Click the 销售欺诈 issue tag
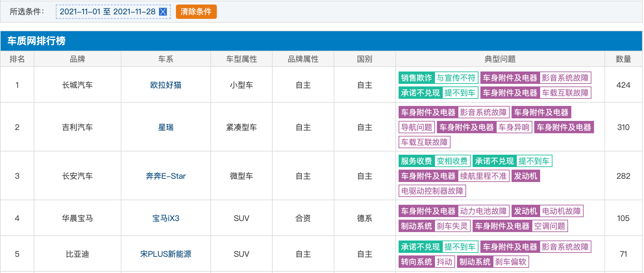Viewport: 644px width, 273px height. tap(416, 78)
